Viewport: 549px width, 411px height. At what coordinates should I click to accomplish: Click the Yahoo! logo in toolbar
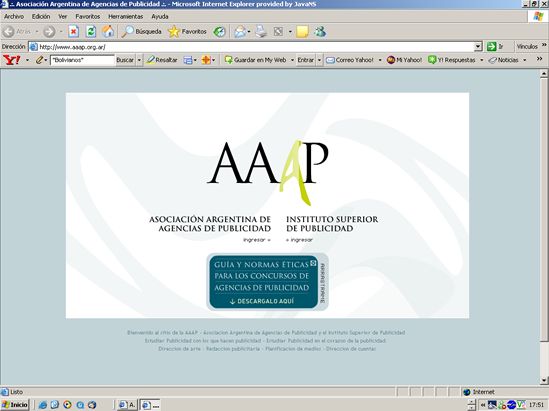click(x=12, y=60)
